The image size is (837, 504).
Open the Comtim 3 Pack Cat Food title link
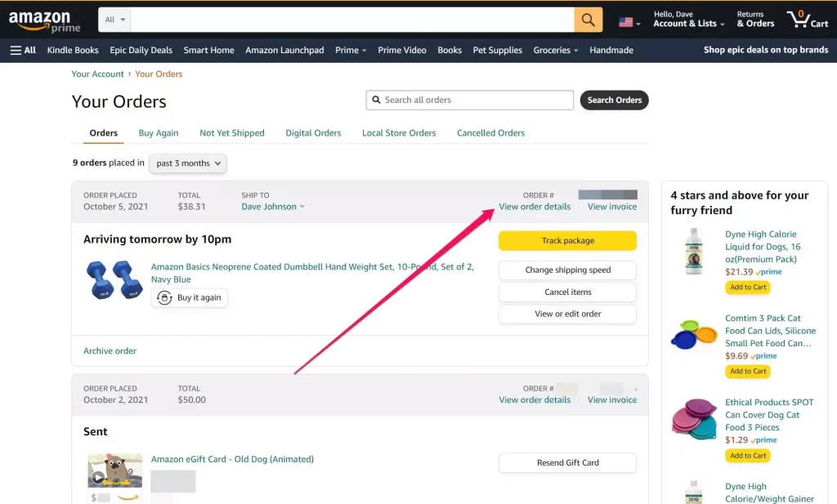770,331
